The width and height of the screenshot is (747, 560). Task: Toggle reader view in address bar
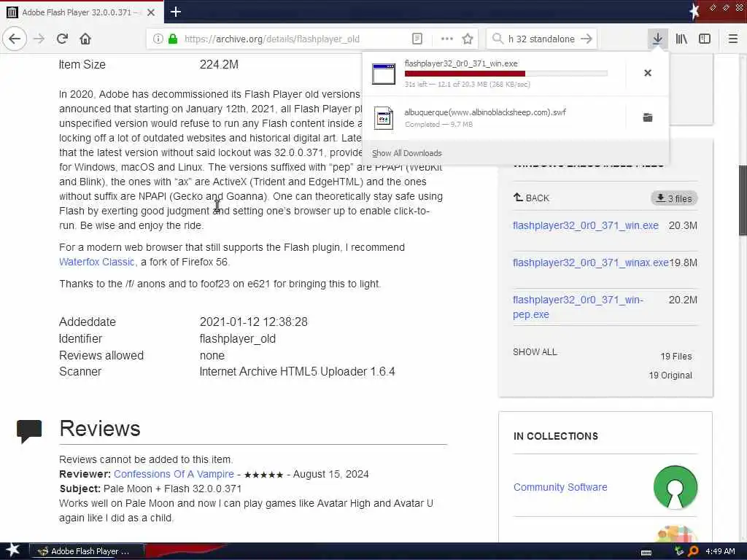click(x=417, y=39)
